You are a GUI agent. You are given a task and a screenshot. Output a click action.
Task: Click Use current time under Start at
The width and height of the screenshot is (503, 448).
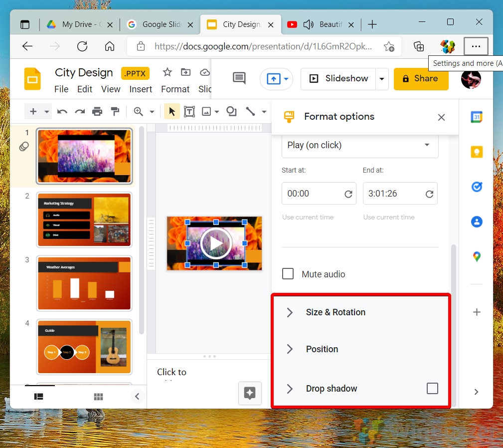307,217
